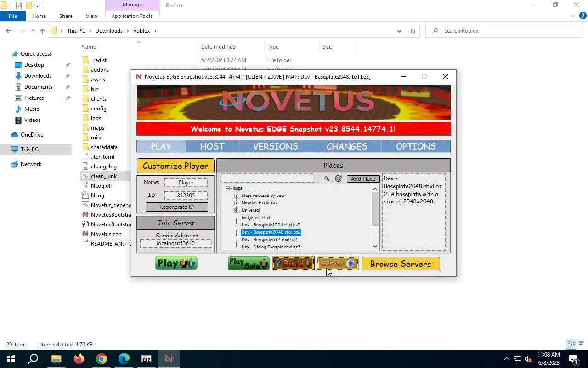Select the NovetusIcon file

pyautogui.click(x=106, y=234)
